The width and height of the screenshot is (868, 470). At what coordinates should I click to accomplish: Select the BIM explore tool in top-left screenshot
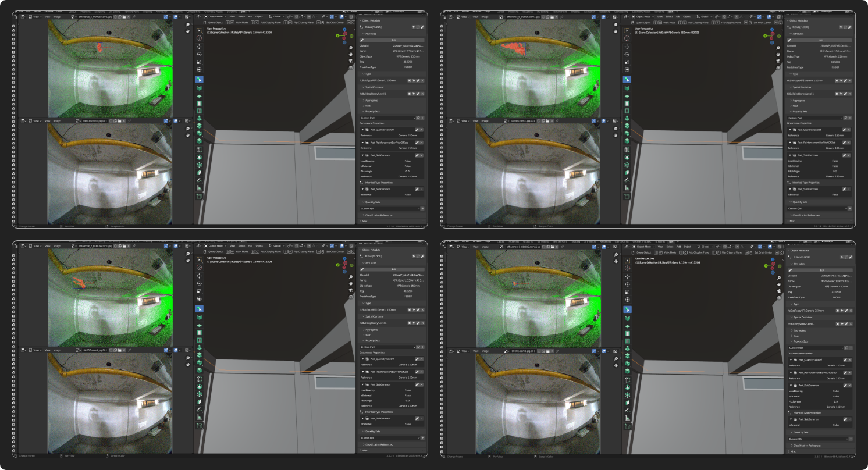[199, 79]
